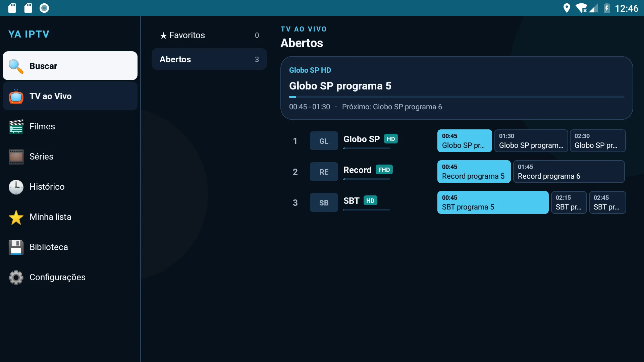Select SBT programa 5 at 00:45
This screenshot has height=362, width=644.
click(493, 202)
